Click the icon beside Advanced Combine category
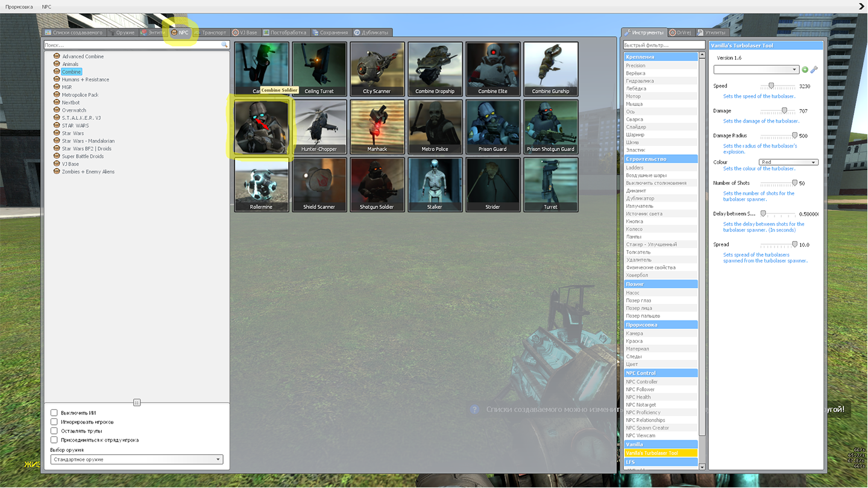Image resolution: width=868 pixels, height=488 pixels. pyautogui.click(x=57, y=56)
